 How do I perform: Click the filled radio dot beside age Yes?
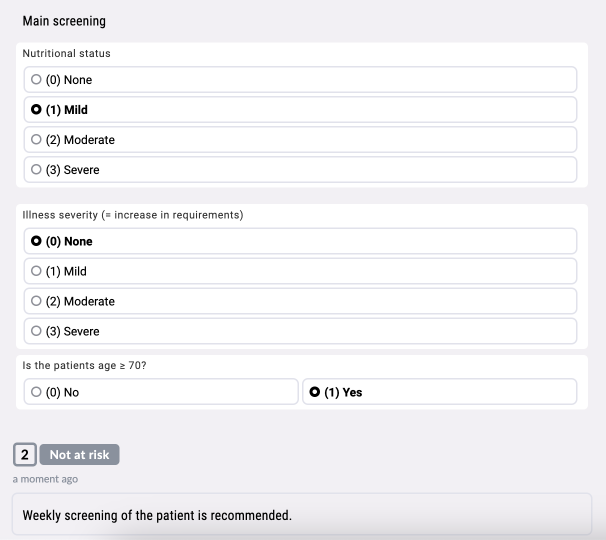click(x=315, y=392)
